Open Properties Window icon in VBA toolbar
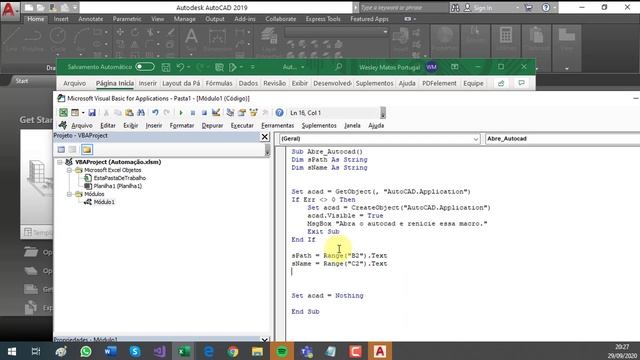The image size is (640, 360). click(x=242, y=113)
